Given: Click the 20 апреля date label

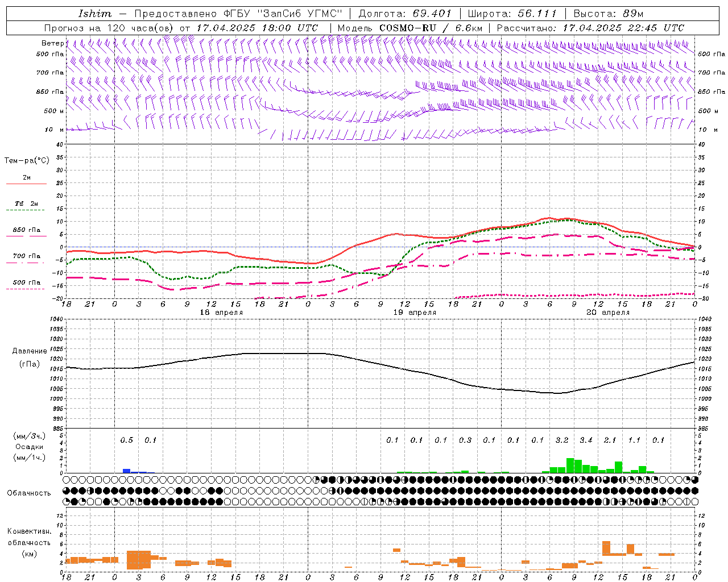Looking at the screenshot, I should pos(608,313).
